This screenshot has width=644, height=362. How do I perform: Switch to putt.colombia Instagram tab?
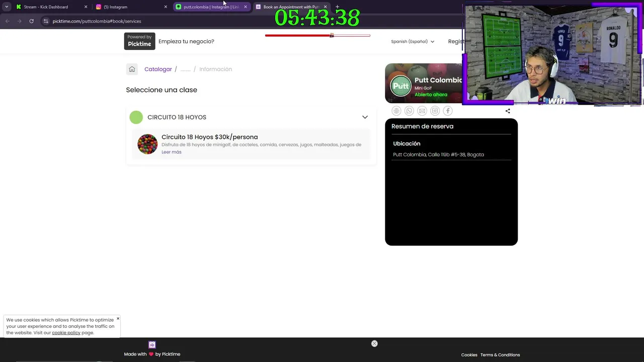point(211,7)
